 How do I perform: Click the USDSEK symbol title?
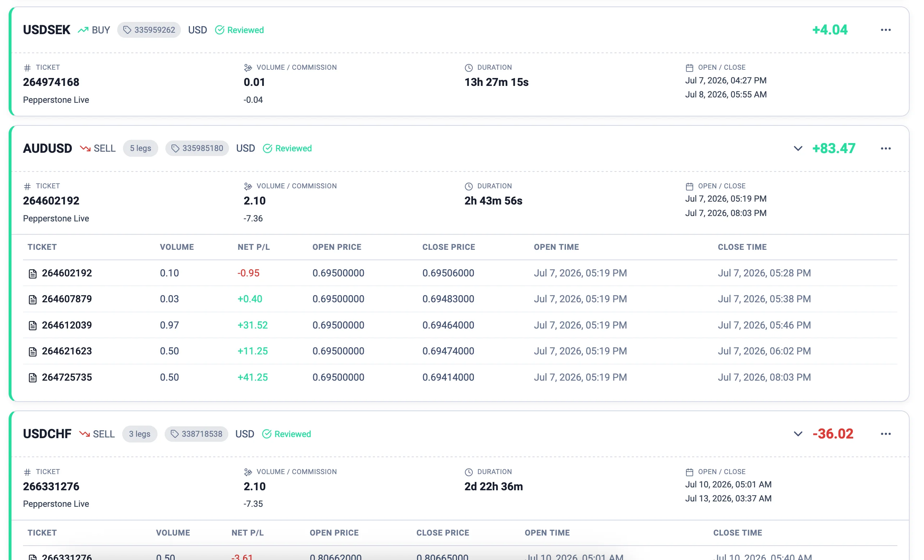[46, 30]
